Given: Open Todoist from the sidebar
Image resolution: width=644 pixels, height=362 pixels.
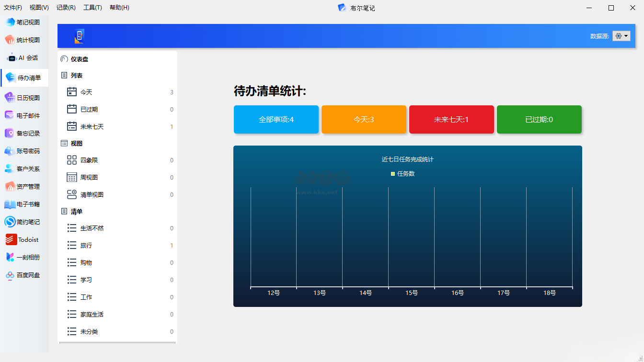Looking at the screenshot, I should [x=11, y=239].
